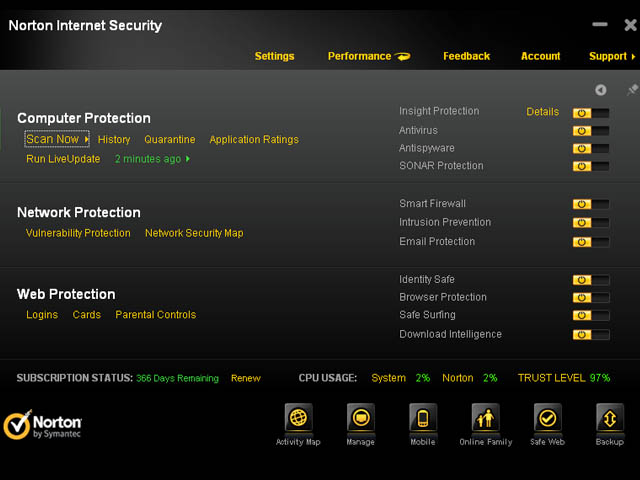
Task: Expand the Support menu
Action: pos(612,57)
